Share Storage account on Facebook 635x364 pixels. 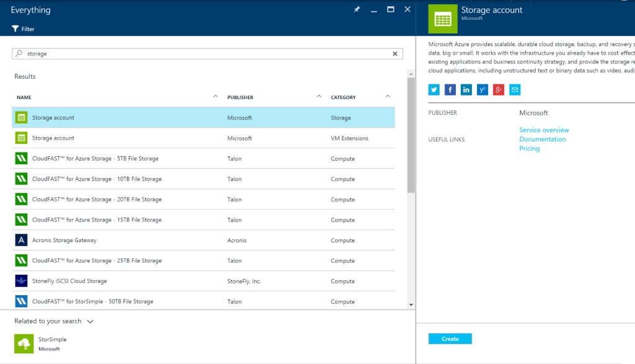pos(450,89)
